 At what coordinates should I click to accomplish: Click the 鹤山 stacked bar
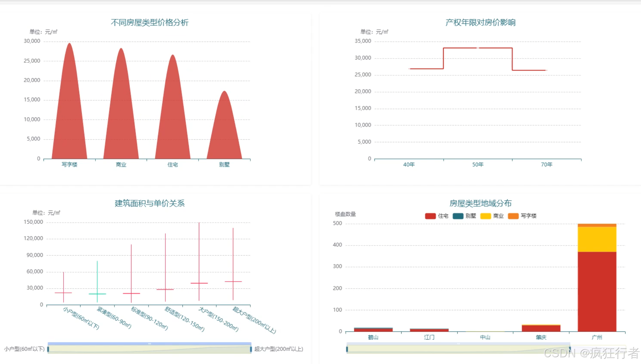373,330
